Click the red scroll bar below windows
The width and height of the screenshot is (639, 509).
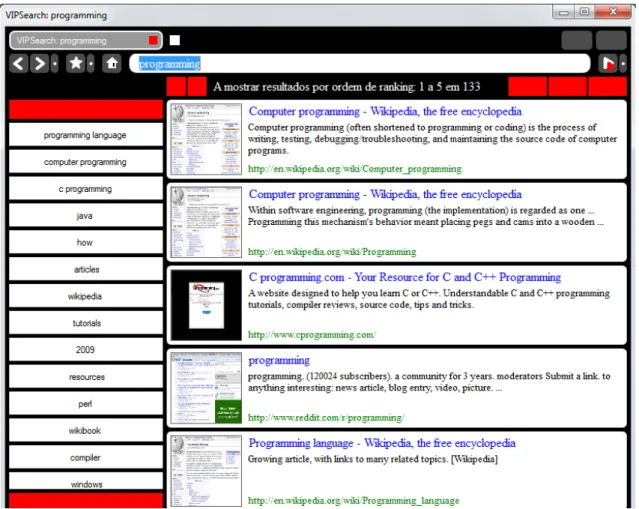[86, 500]
